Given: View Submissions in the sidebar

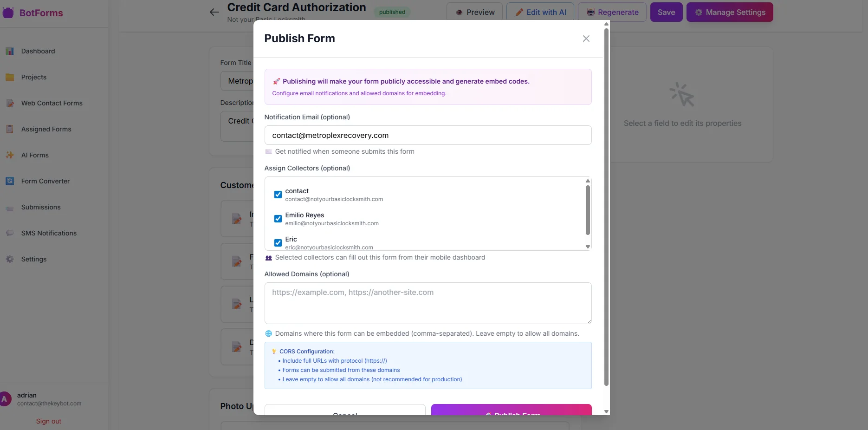Looking at the screenshot, I should 40,207.
